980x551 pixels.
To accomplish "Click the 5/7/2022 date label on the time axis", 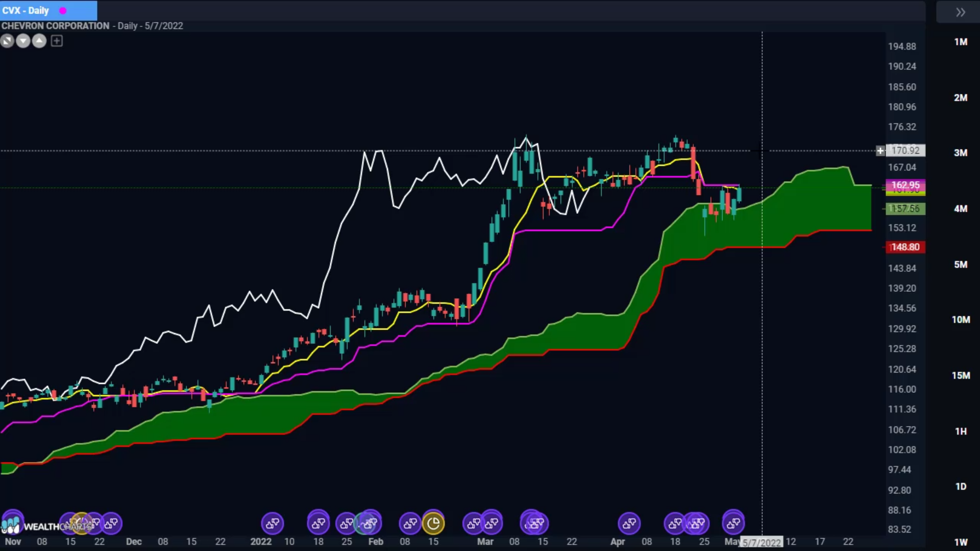I will tap(762, 542).
